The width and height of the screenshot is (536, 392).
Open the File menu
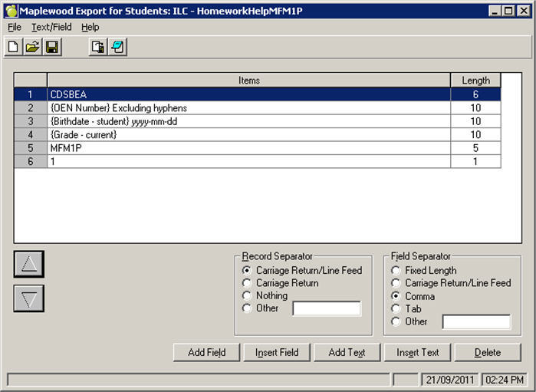(15, 27)
